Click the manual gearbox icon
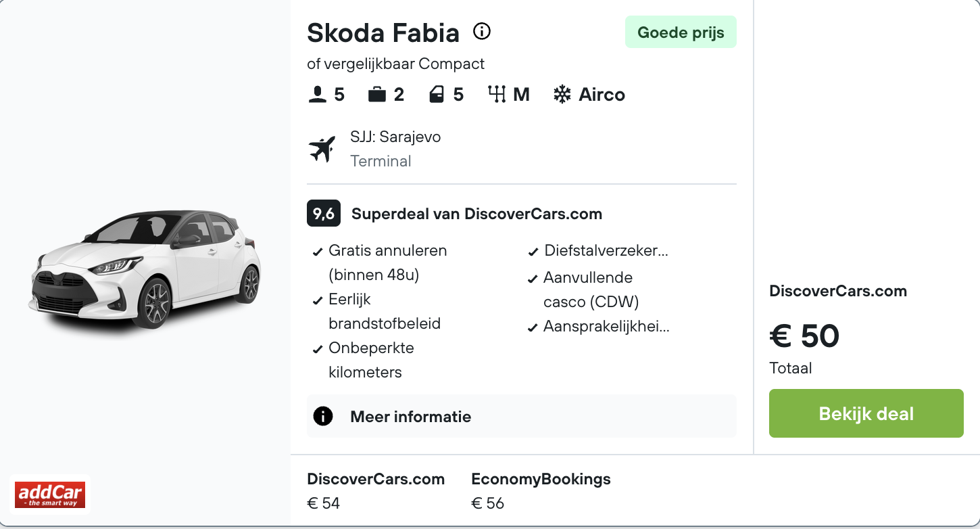This screenshot has width=980, height=529. 497,95
